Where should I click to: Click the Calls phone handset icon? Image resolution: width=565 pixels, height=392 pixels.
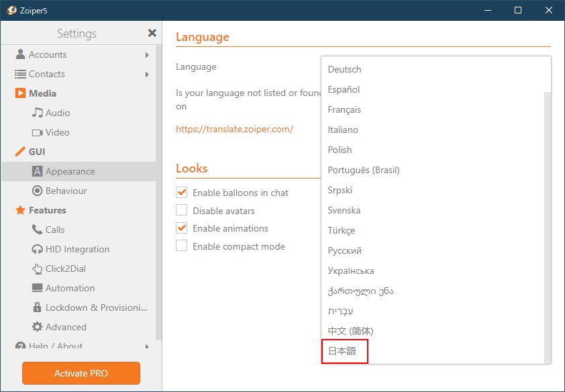tap(37, 230)
